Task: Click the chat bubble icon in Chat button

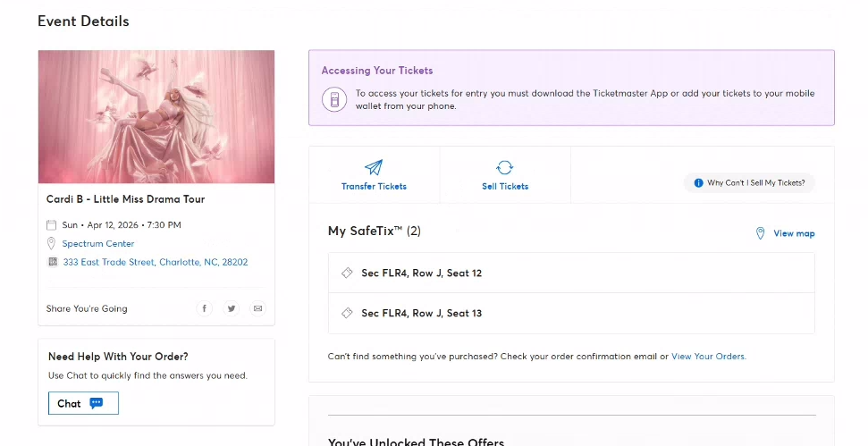Action: (97, 403)
